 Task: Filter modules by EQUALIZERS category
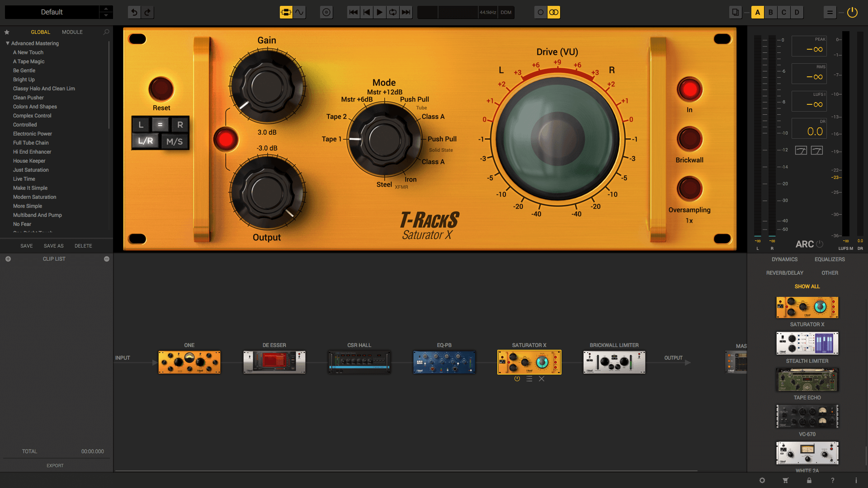830,259
